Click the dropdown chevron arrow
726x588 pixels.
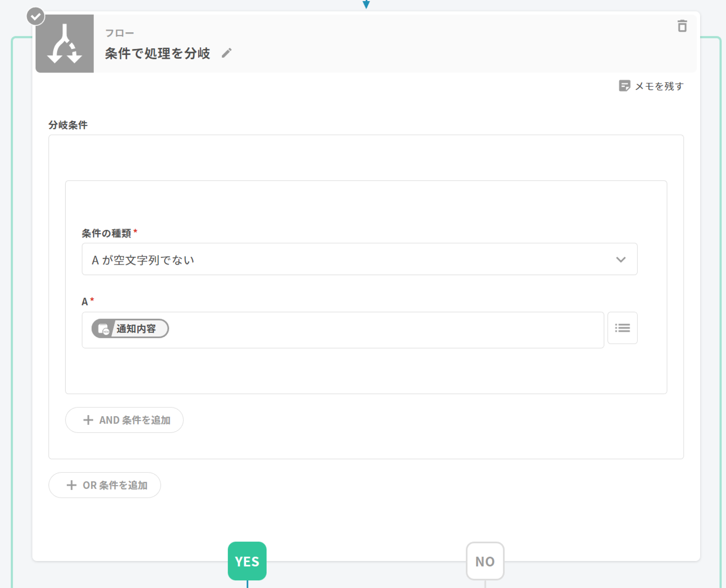point(621,259)
